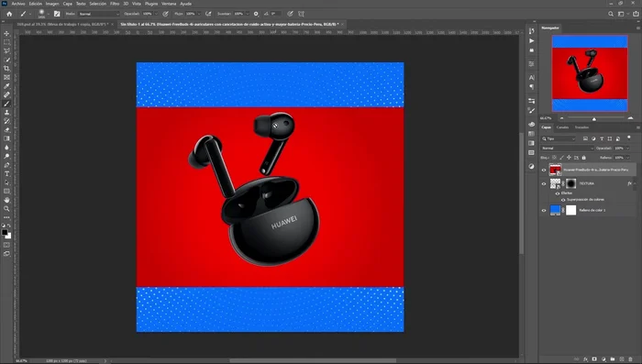Toggle the layer filter on/off switch
642x364 pixels.
(x=629, y=138)
